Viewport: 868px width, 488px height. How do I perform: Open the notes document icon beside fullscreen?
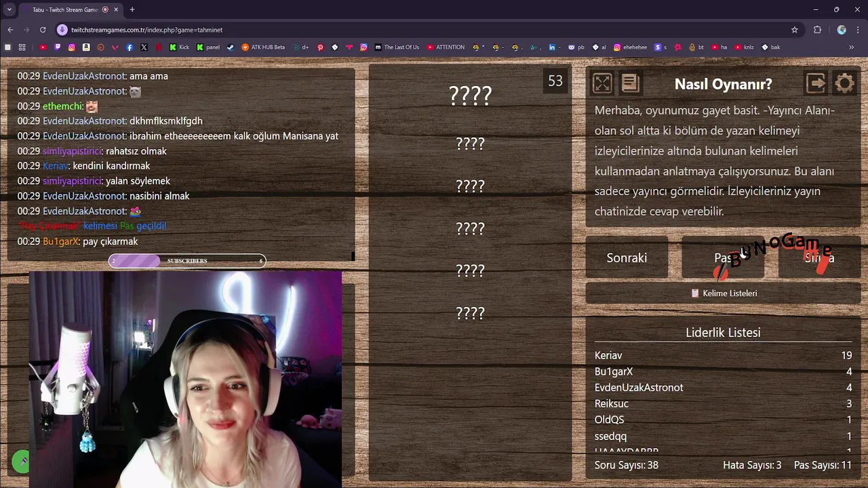pyautogui.click(x=630, y=83)
